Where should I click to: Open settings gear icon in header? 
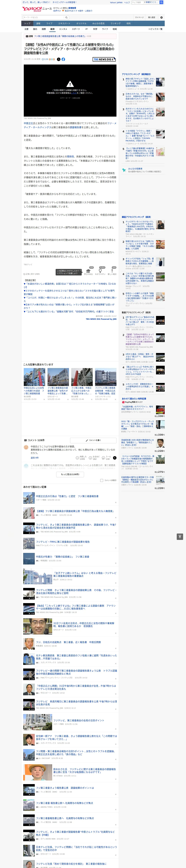click(161, 18)
